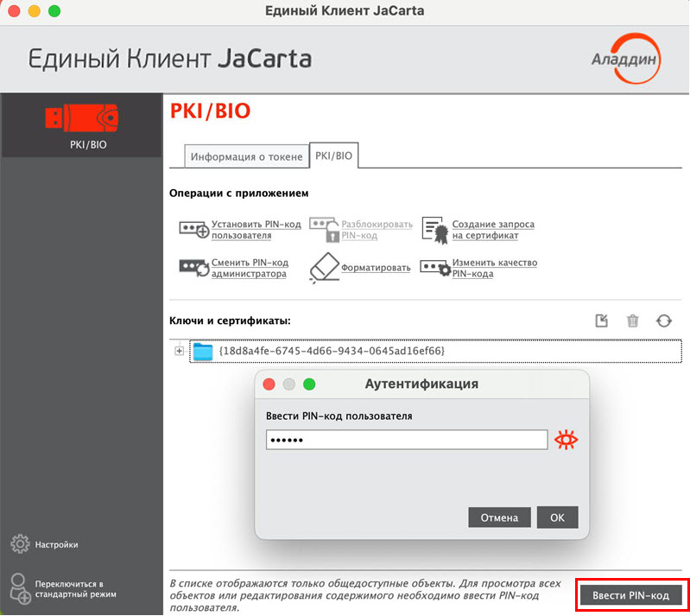Click the trash delete icon above key list
Viewport: 690px width, 616px height.
632,321
